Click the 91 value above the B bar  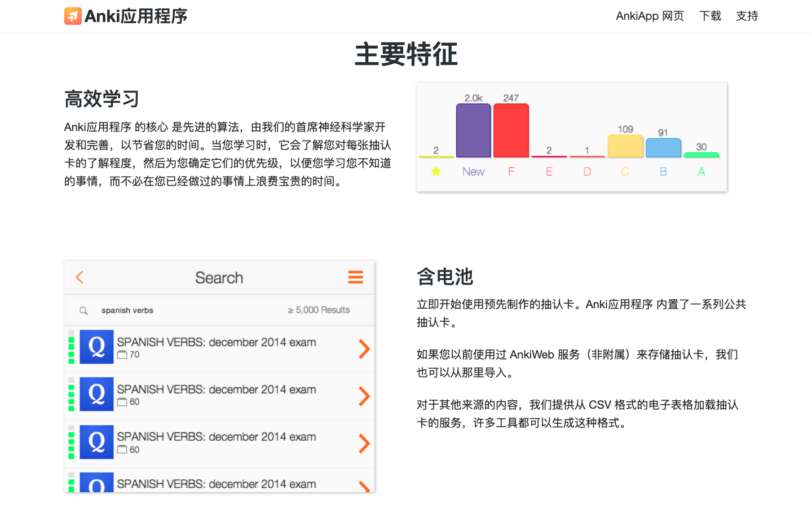pyautogui.click(x=663, y=132)
